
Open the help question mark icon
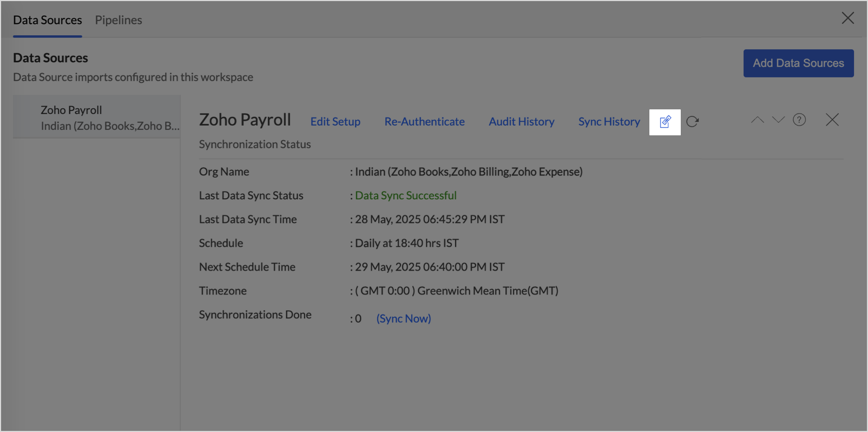(799, 120)
